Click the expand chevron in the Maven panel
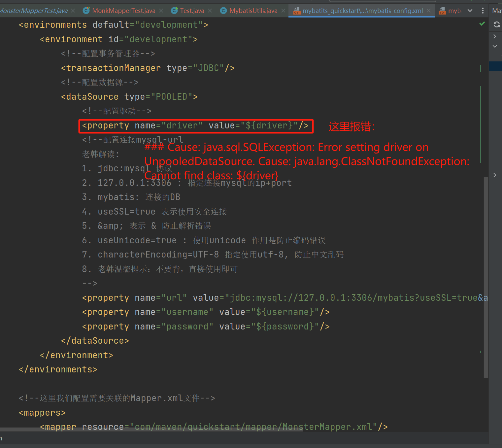The width and height of the screenshot is (502, 448). 494,36
